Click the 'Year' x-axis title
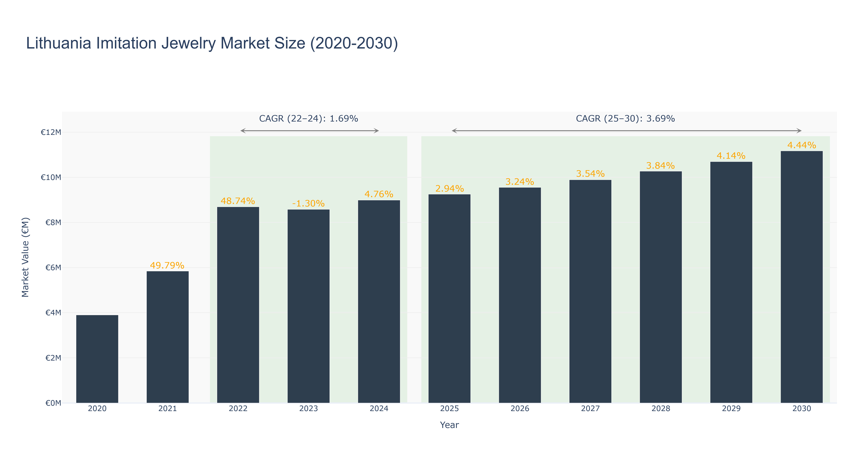868x465 pixels. (x=449, y=425)
